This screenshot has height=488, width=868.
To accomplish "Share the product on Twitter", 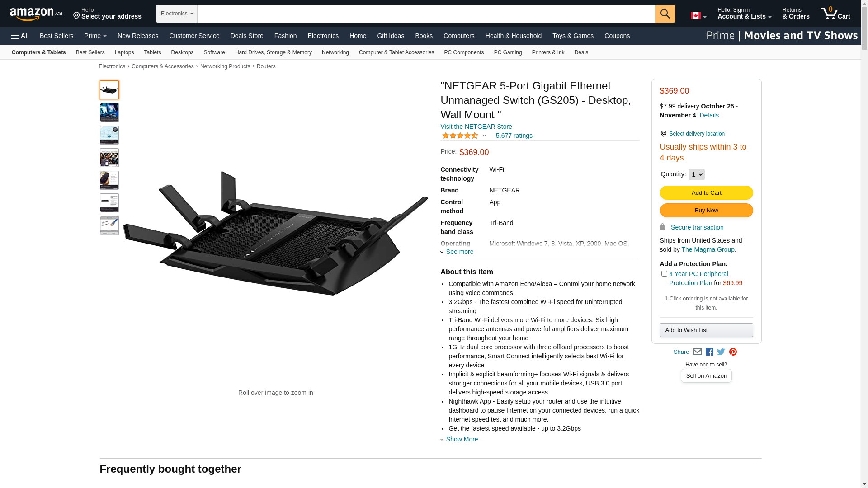I will [x=721, y=352].
